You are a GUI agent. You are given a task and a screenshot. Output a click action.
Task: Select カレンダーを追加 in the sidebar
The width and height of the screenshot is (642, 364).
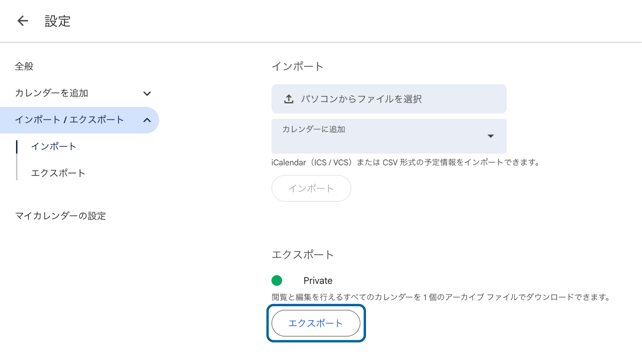click(x=52, y=93)
